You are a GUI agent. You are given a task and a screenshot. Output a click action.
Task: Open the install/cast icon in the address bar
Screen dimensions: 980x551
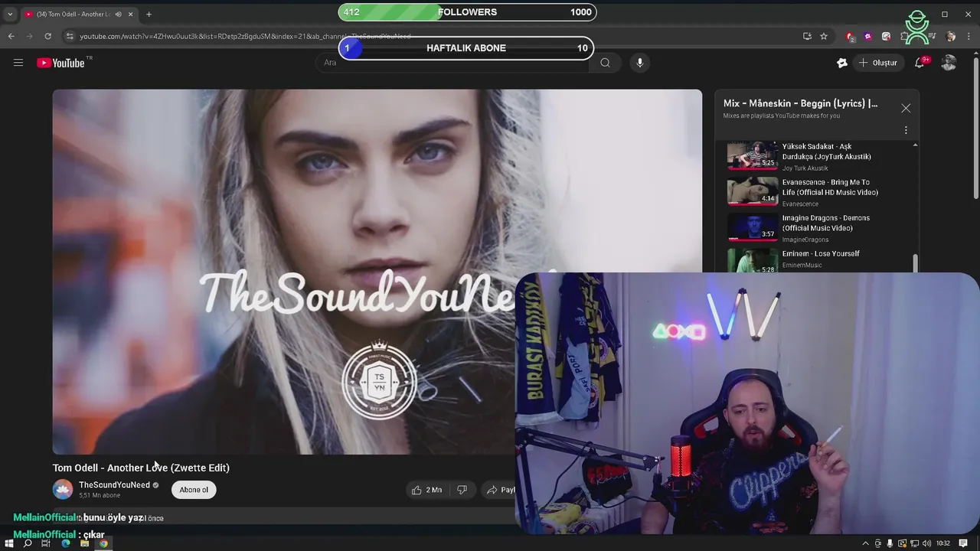[807, 36]
